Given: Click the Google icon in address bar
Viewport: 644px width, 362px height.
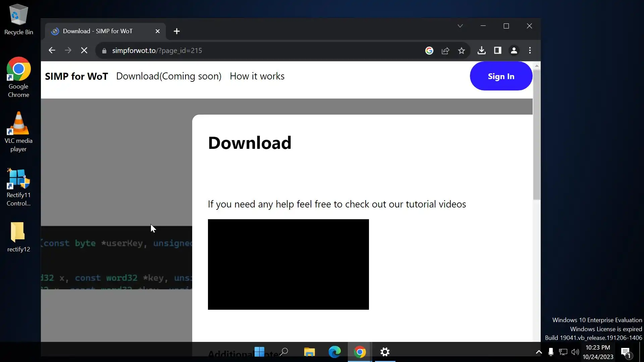Looking at the screenshot, I should click(429, 51).
